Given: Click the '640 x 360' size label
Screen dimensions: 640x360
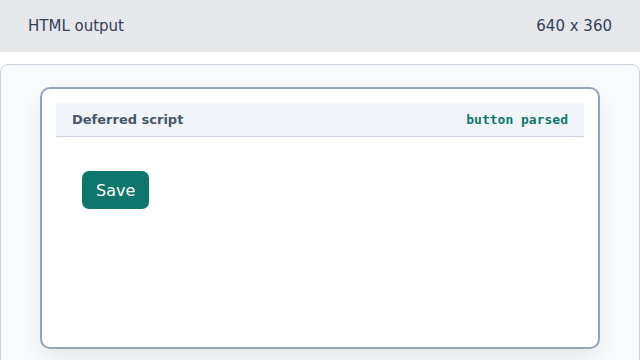Looking at the screenshot, I should (574, 26).
